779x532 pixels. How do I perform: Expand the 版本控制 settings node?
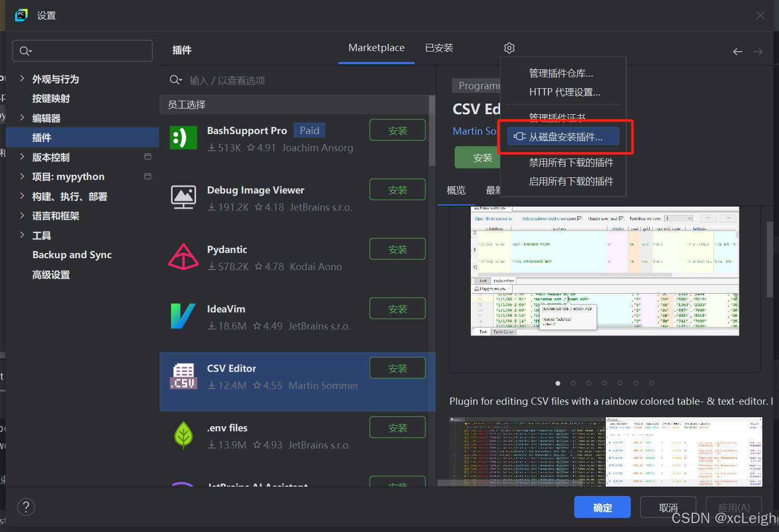[x=22, y=156]
